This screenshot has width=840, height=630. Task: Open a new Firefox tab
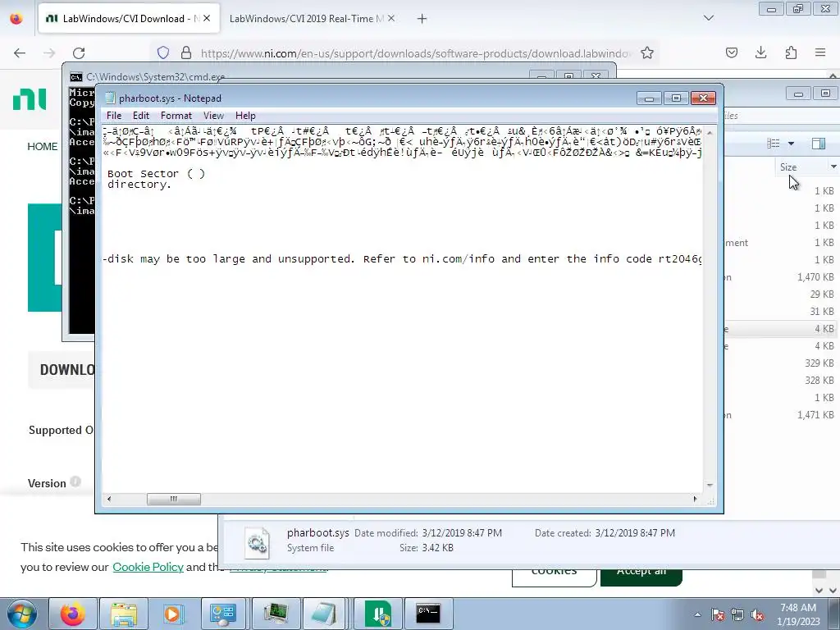coord(422,19)
